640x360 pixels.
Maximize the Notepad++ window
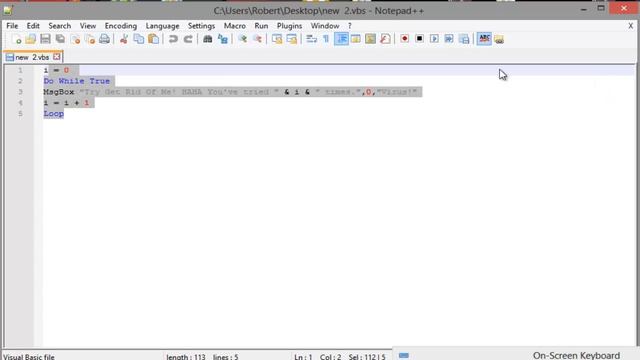coord(601,8)
